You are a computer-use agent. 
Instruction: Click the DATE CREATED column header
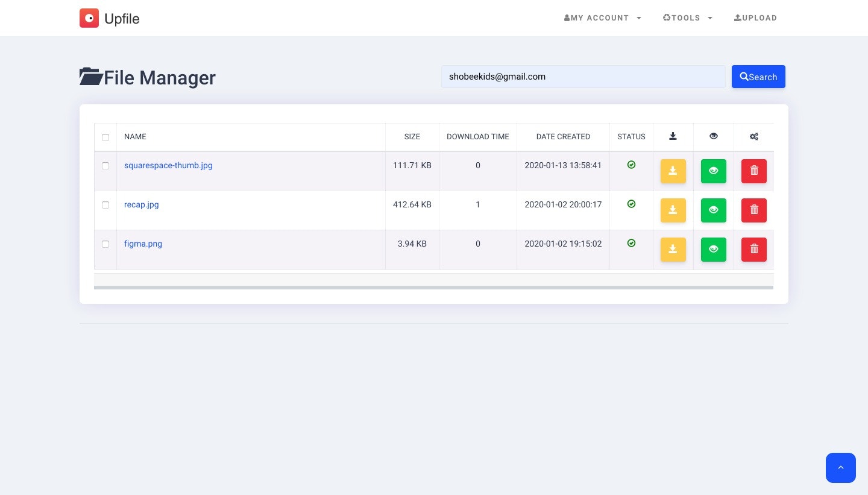[563, 137]
